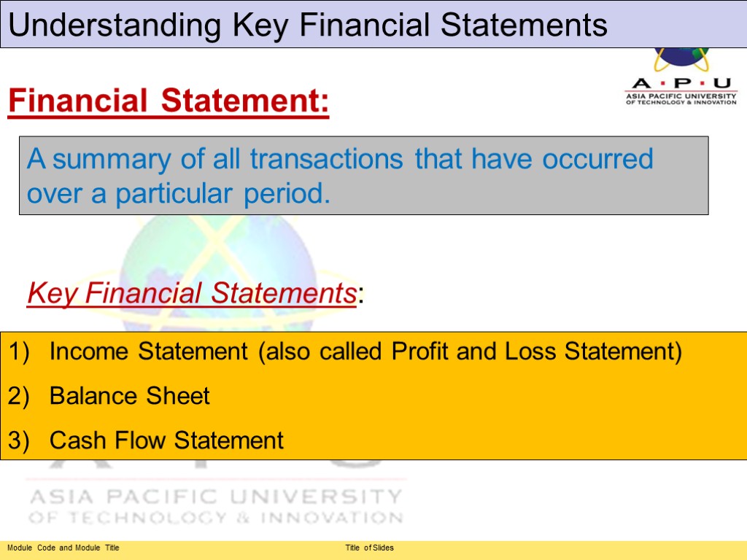Click the 'Cash Flow Statement' list item
The height and width of the screenshot is (560, 747).
click(x=166, y=440)
